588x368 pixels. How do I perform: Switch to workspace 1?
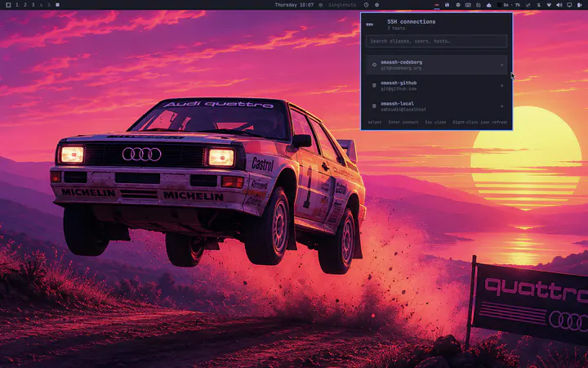(x=17, y=5)
